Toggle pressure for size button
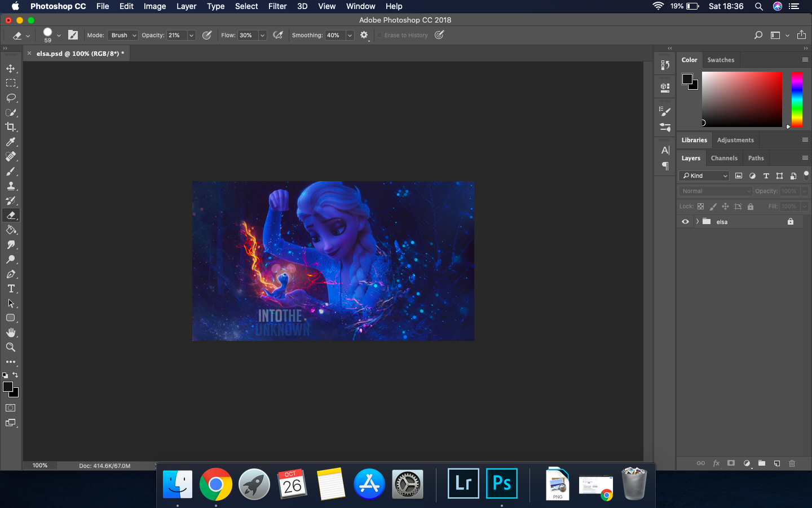 pos(439,35)
